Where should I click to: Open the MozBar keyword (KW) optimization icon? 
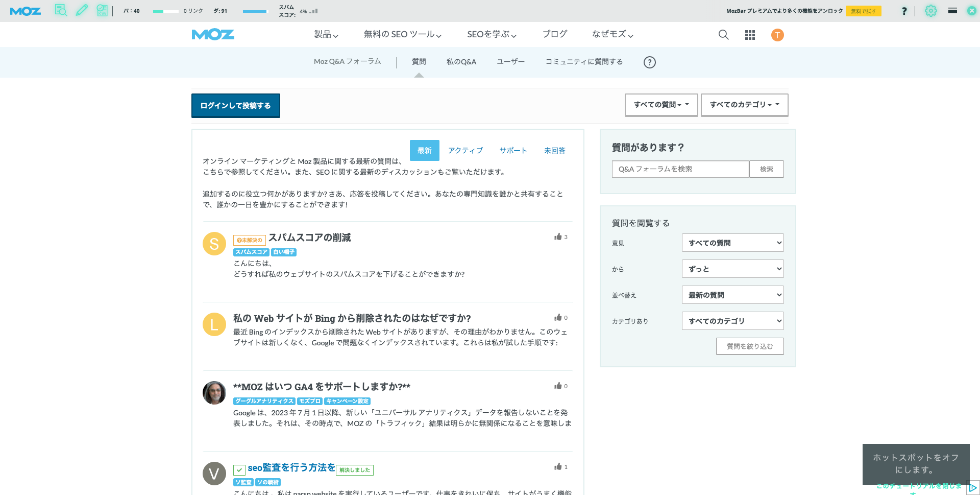point(102,10)
